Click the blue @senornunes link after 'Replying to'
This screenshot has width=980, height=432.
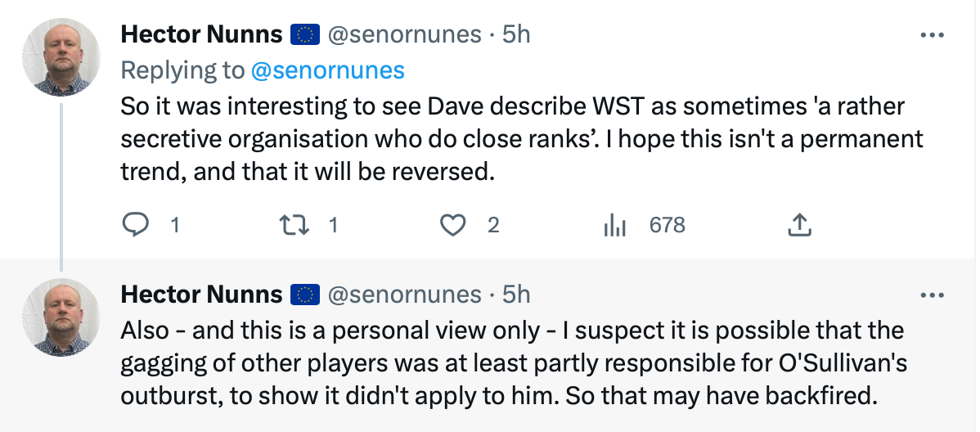[327, 70]
